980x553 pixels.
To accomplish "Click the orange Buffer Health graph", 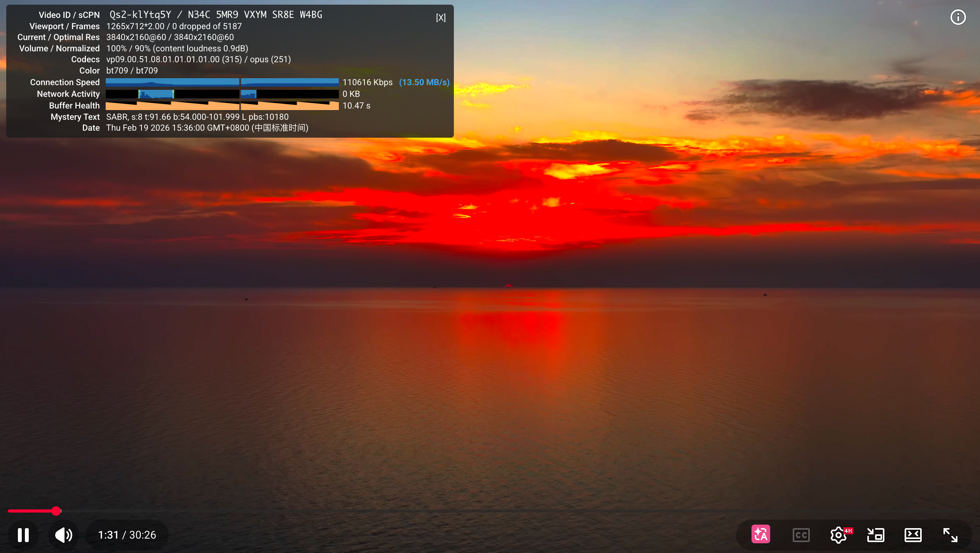I will (222, 105).
